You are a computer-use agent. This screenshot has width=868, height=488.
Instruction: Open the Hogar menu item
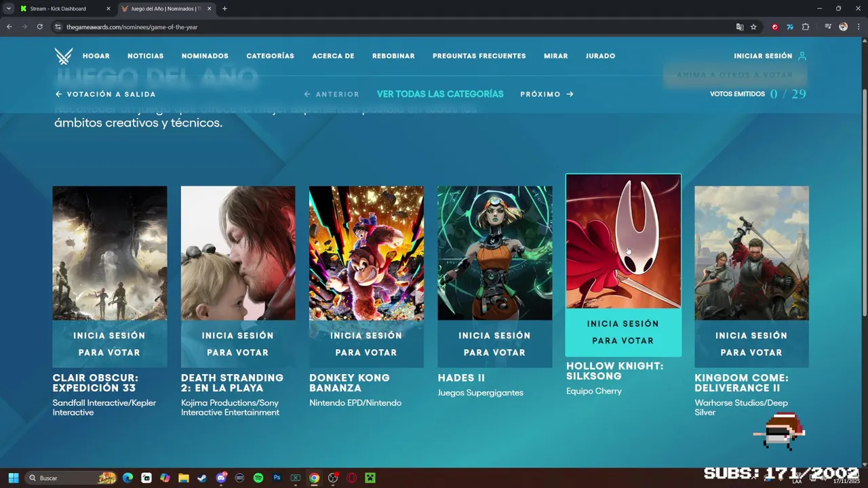[96, 56]
